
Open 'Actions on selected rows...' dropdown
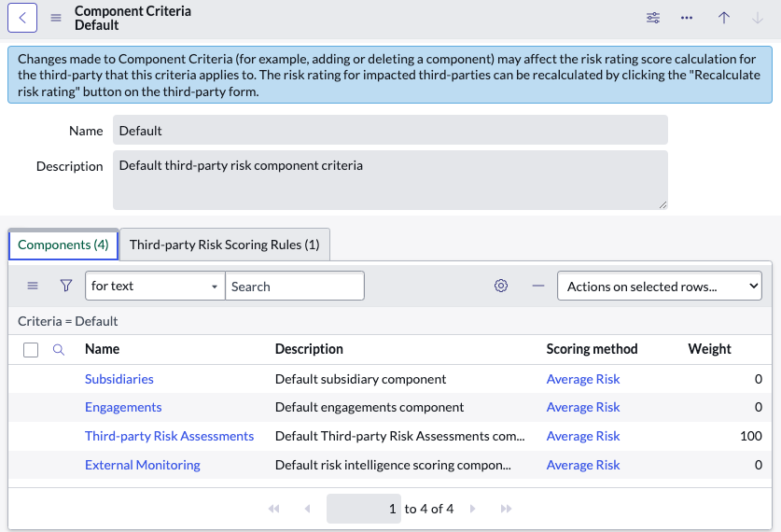pos(660,286)
